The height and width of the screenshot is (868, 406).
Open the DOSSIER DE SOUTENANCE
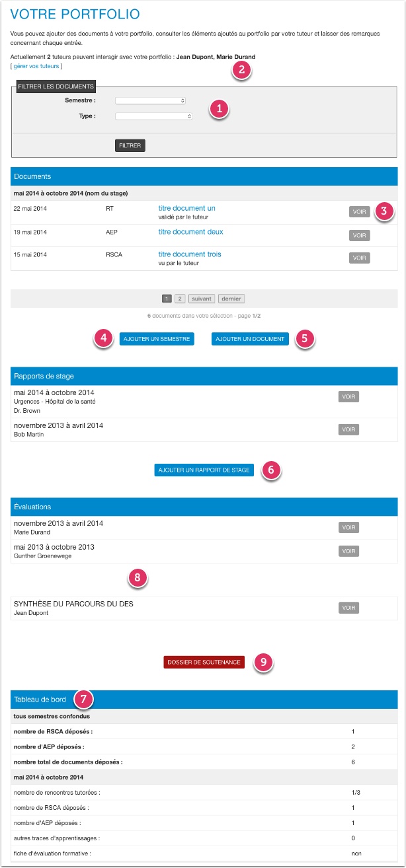[204, 662]
